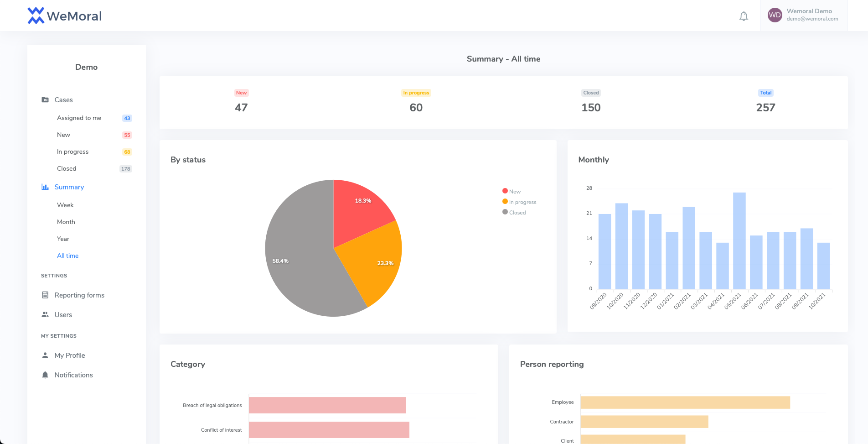Open the Reporting forms icon
868x444 pixels.
tap(45, 295)
